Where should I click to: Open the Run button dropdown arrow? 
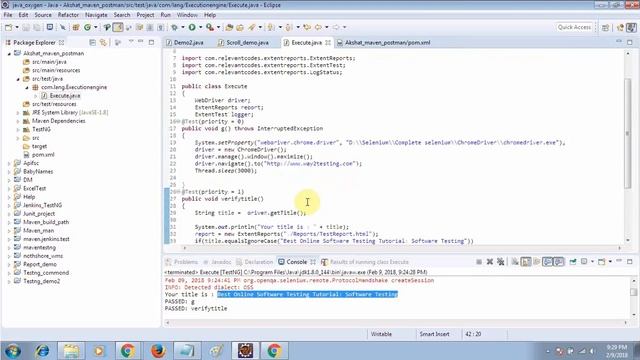tap(200, 27)
